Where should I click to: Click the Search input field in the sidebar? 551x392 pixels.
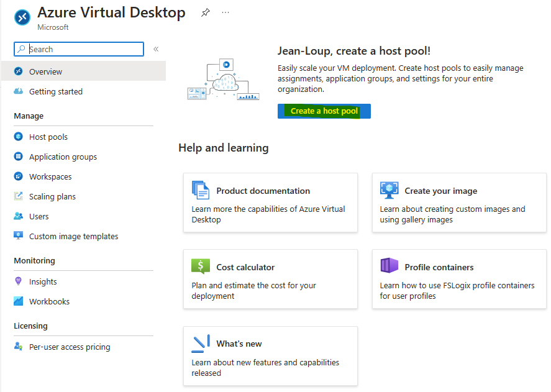[x=79, y=49]
